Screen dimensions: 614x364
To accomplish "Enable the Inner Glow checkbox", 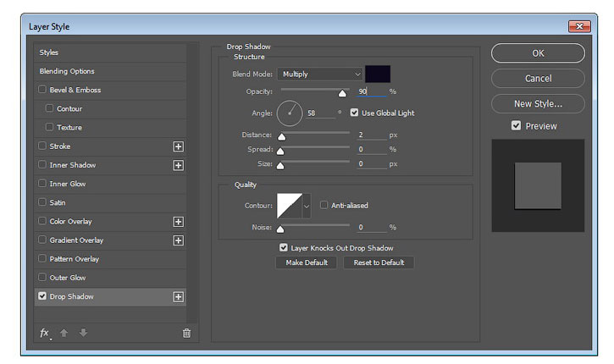I will pyautogui.click(x=42, y=183).
